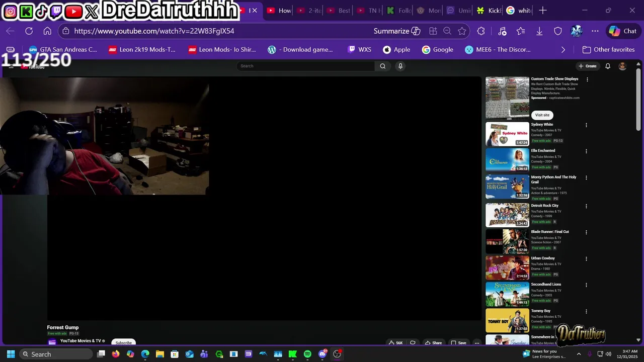Open the Other favorites folder

[x=608, y=50]
